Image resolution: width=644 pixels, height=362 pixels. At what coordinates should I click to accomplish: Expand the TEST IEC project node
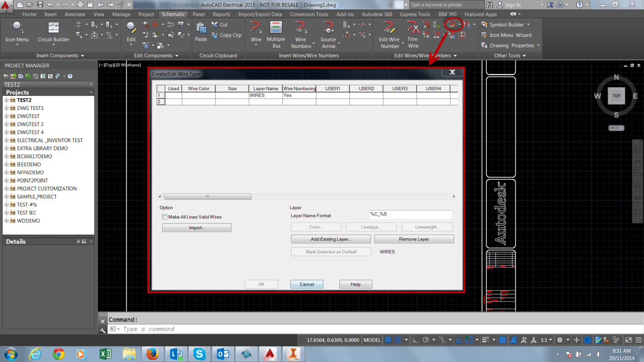(x=6, y=212)
